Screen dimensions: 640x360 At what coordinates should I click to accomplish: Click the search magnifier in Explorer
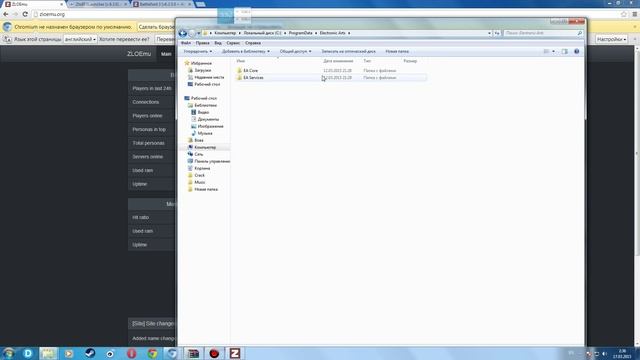point(579,33)
